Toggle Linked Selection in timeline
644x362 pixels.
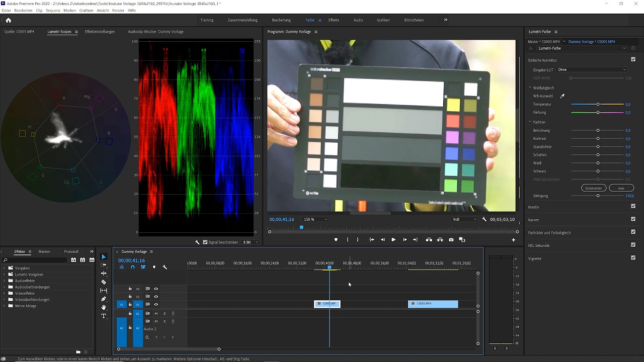[x=143, y=267]
